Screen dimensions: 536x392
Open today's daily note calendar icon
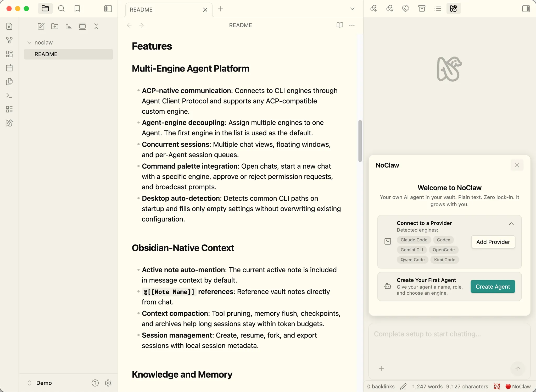click(x=9, y=68)
